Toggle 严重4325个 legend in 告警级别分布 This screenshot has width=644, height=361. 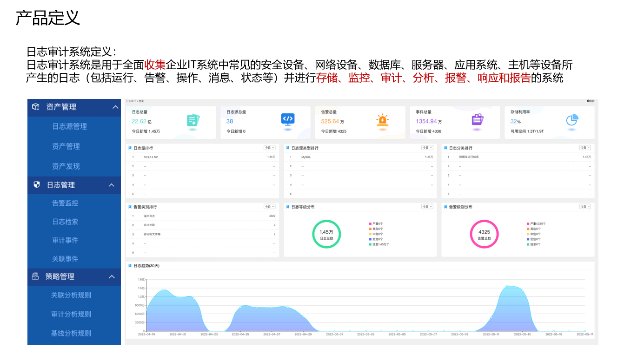tap(536, 223)
